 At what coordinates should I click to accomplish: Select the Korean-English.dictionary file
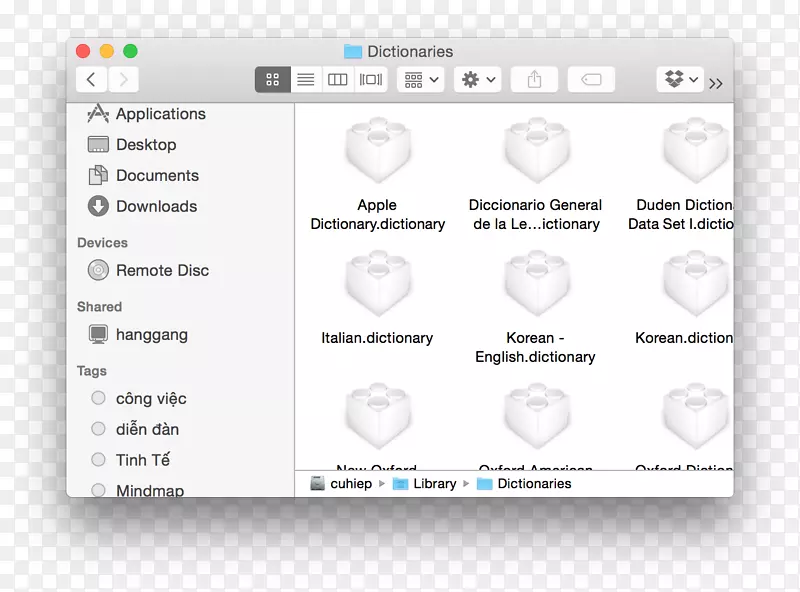tap(536, 285)
